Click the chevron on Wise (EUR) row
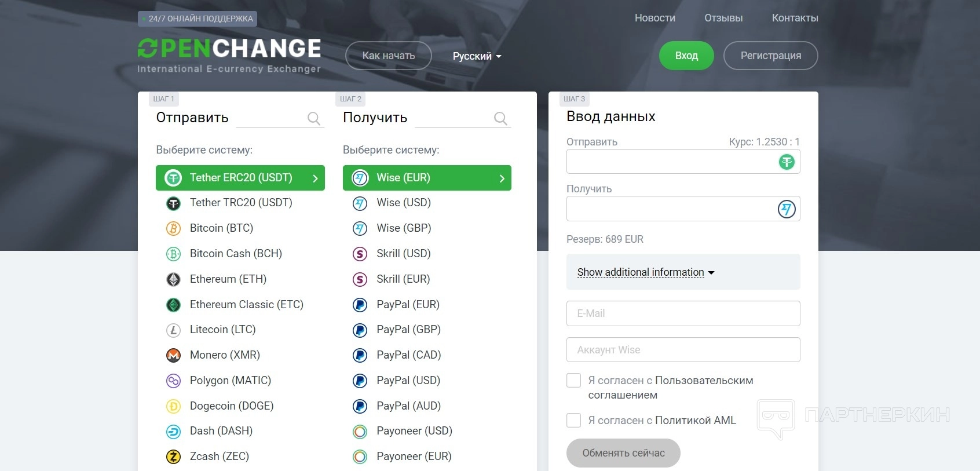Screen dimensions: 980x471 (x=502, y=178)
